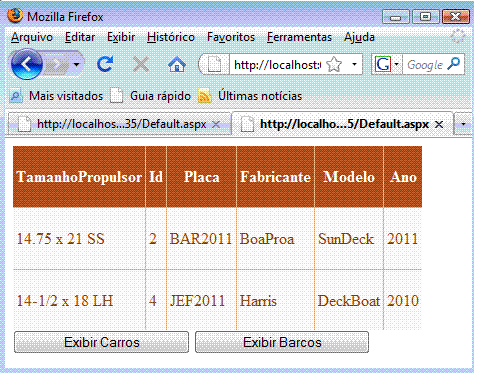Open the Histórico menu
Image resolution: width=478 pixels, height=373 pixels.
click(171, 37)
